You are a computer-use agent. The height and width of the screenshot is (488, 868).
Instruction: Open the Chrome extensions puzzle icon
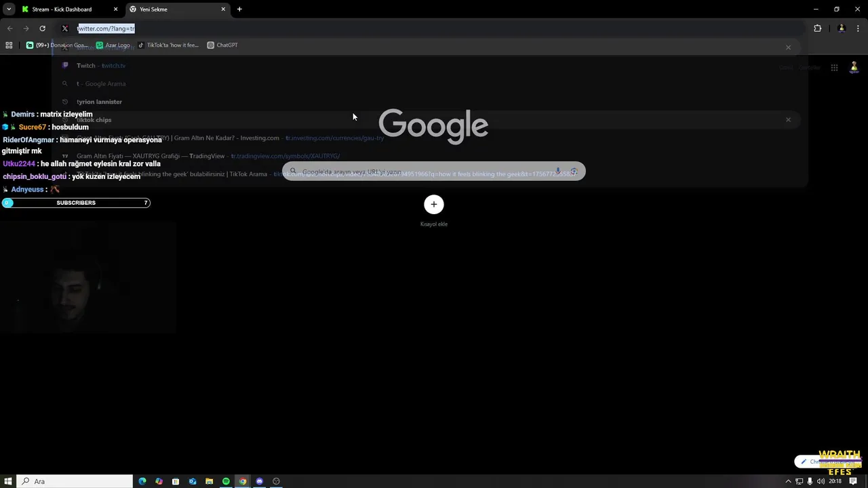(x=817, y=28)
